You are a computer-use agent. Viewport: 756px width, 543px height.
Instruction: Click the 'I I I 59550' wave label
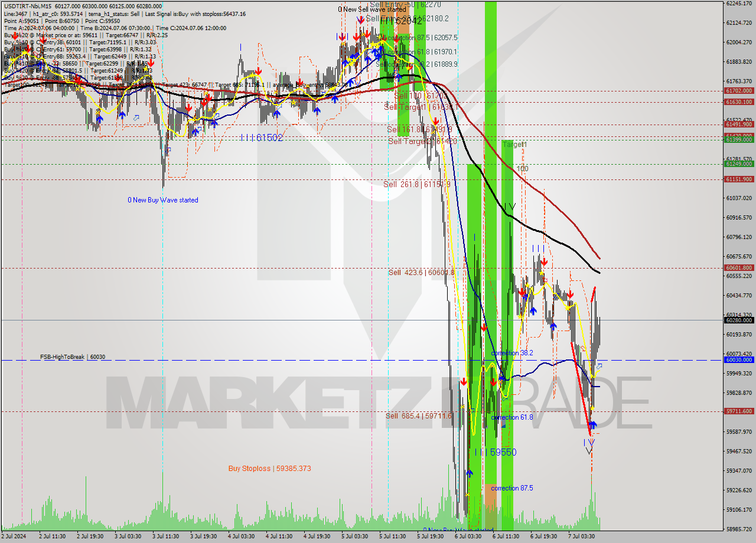click(x=495, y=452)
